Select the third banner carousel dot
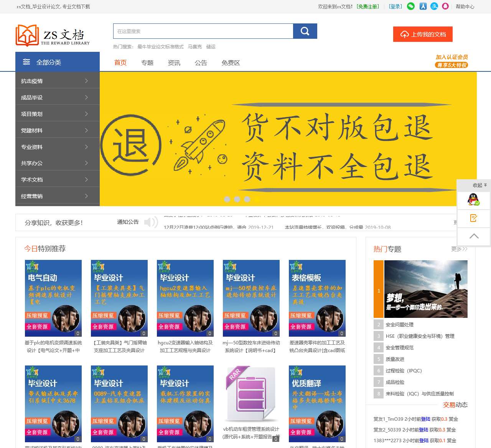 [247, 199]
